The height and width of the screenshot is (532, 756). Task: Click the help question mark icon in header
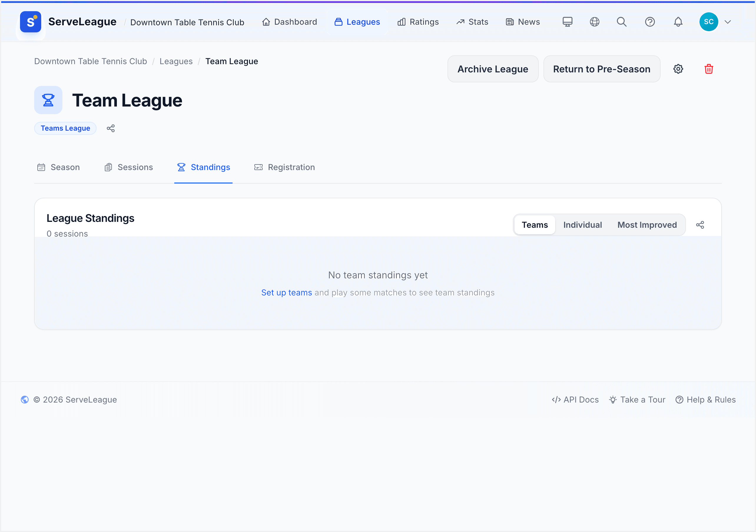[650, 22]
